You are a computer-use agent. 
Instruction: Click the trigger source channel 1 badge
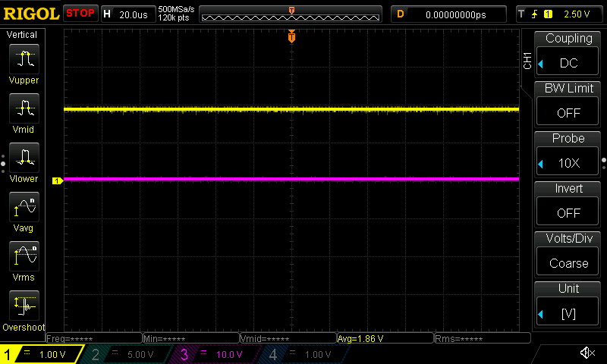pos(548,14)
